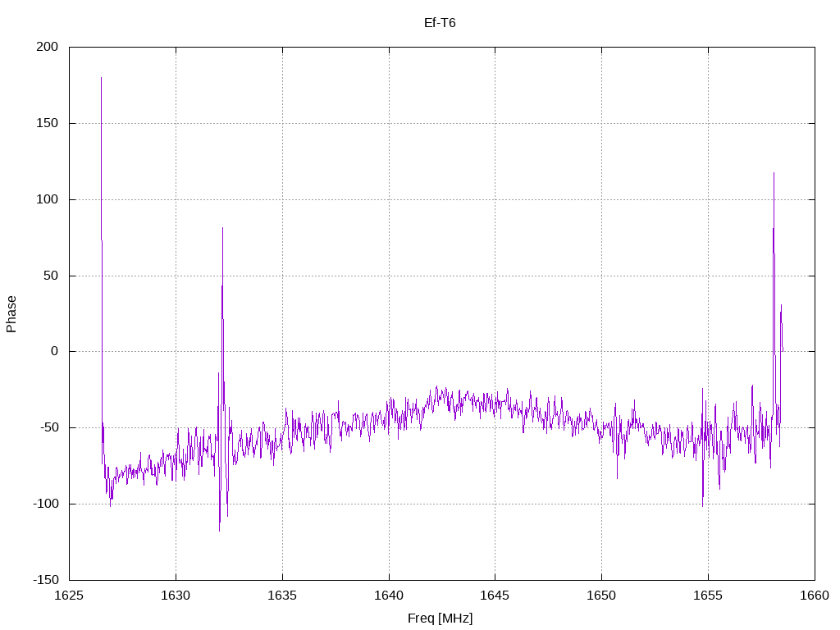Click the y-axis tick label -50
The height and width of the screenshot is (630, 840).
click(x=49, y=427)
